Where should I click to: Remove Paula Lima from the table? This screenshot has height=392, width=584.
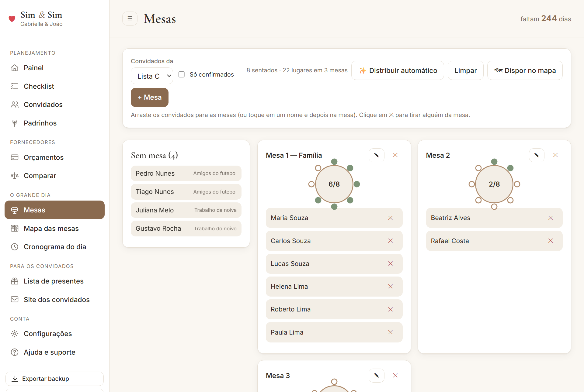point(391,332)
